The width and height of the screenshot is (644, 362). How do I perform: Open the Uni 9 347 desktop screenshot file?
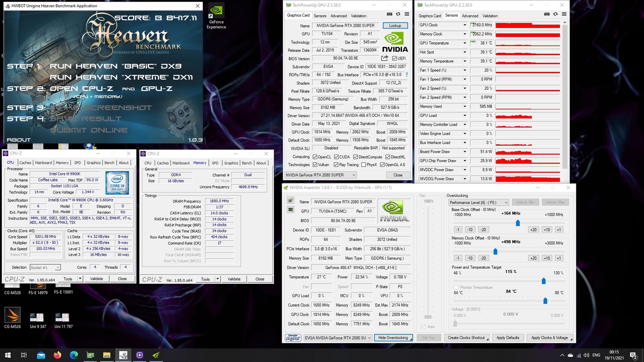38,320
